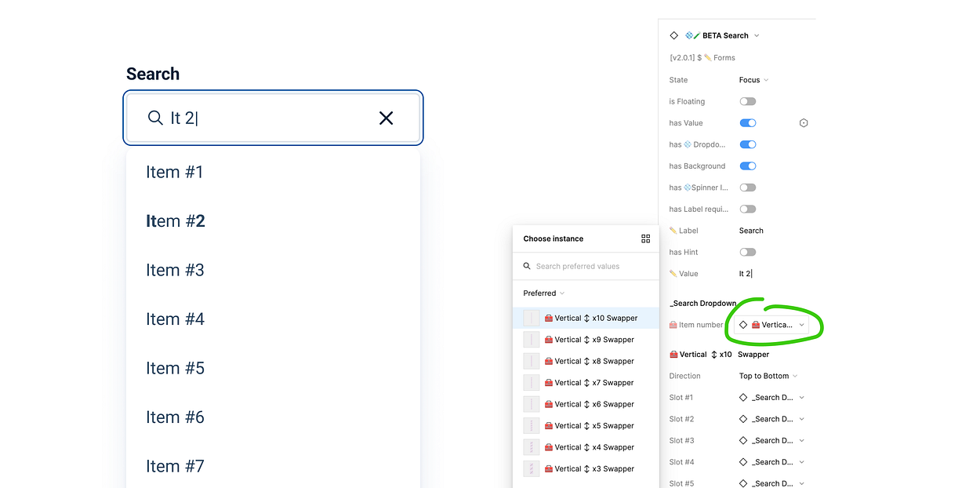Open grid view icon in Choose instance
The height and width of the screenshot is (488, 980).
click(645, 239)
